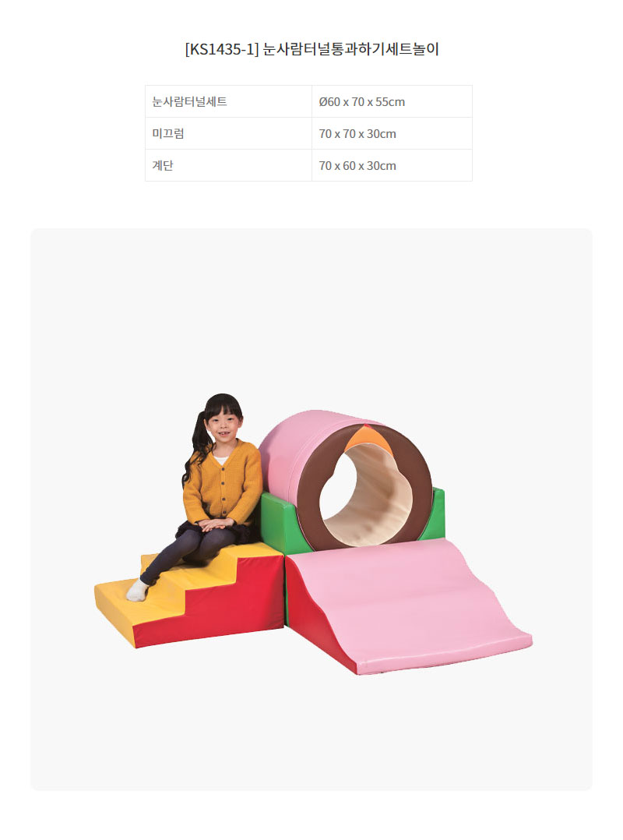Click the product title KS1435-1 heading

pos(311,49)
